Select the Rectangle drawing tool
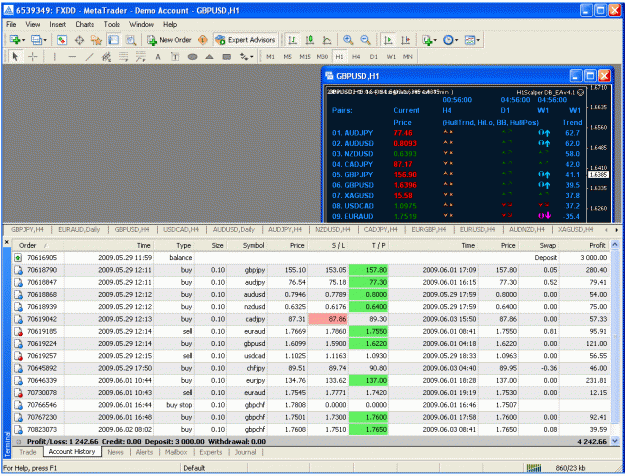The height and width of the screenshot is (476, 625). coord(227,57)
